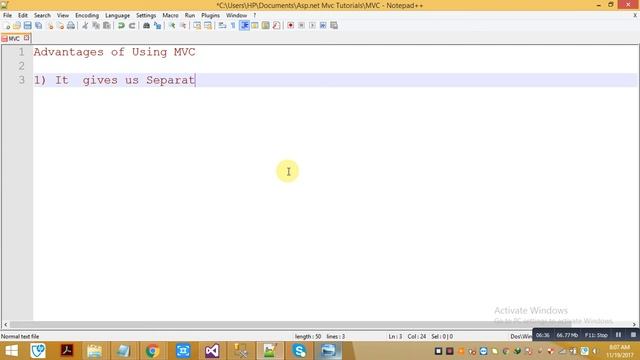Image resolution: width=640 pixels, height=360 pixels.
Task: Open the View menu
Action: [63, 15]
